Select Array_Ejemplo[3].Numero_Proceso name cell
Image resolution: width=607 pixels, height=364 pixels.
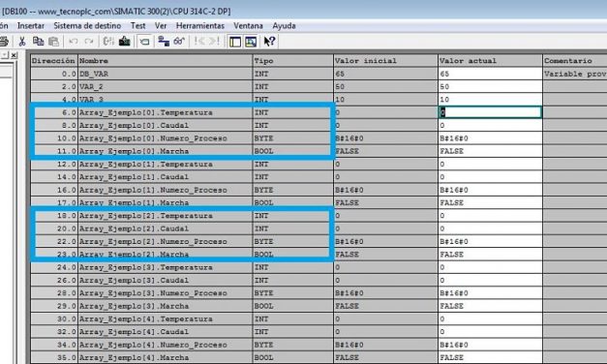pos(165,293)
